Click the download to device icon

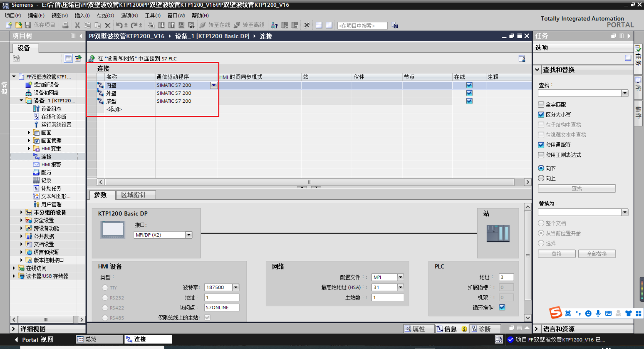tap(161, 25)
